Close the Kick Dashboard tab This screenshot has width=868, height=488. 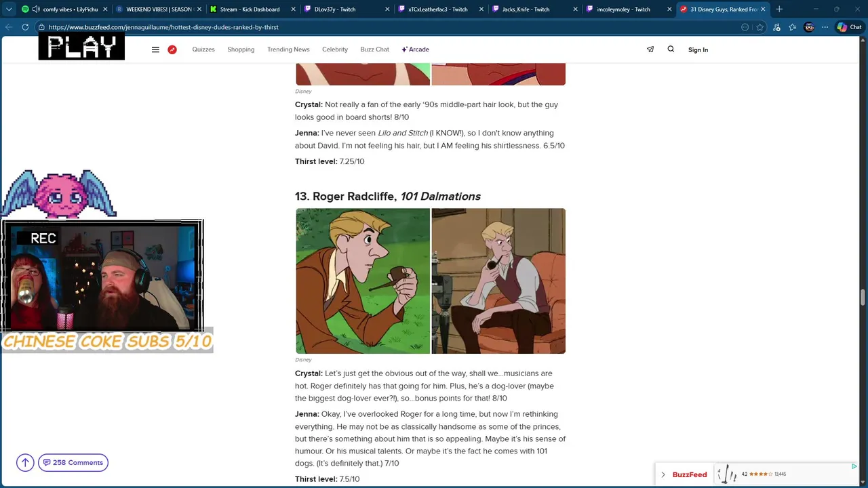(x=294, y=9)
